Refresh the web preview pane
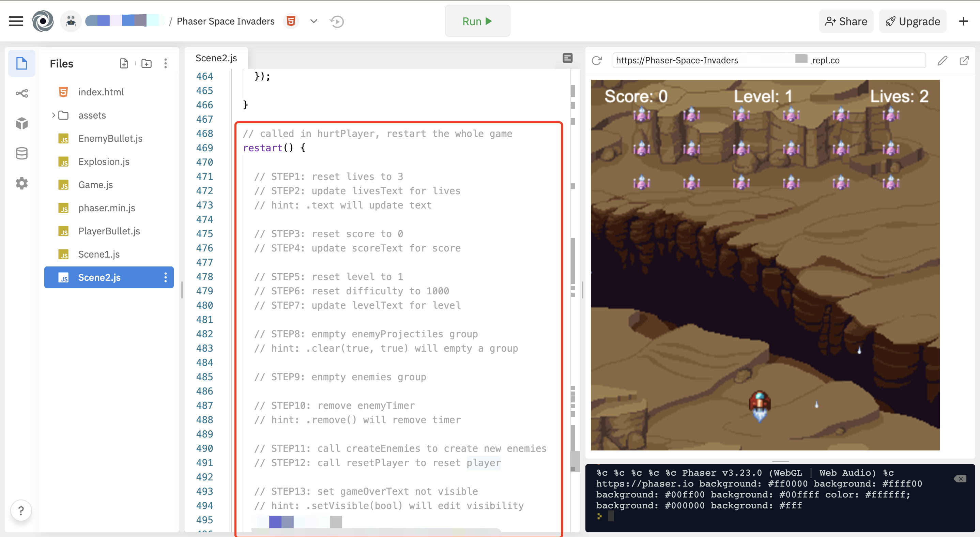Screen dimensions: 980x537 pyautogui.click(x=597, y=60)
